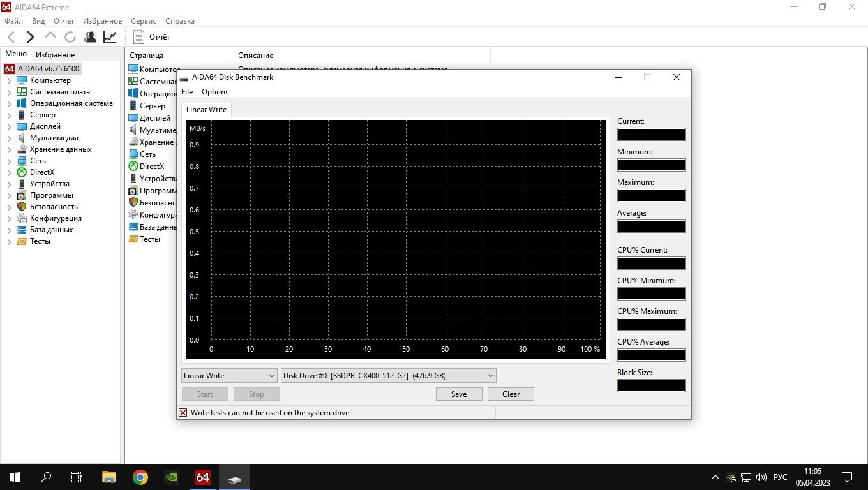Screen dimensions: 868x490
Task: Select DirectX in the left tree
Action: click(42, 172)
